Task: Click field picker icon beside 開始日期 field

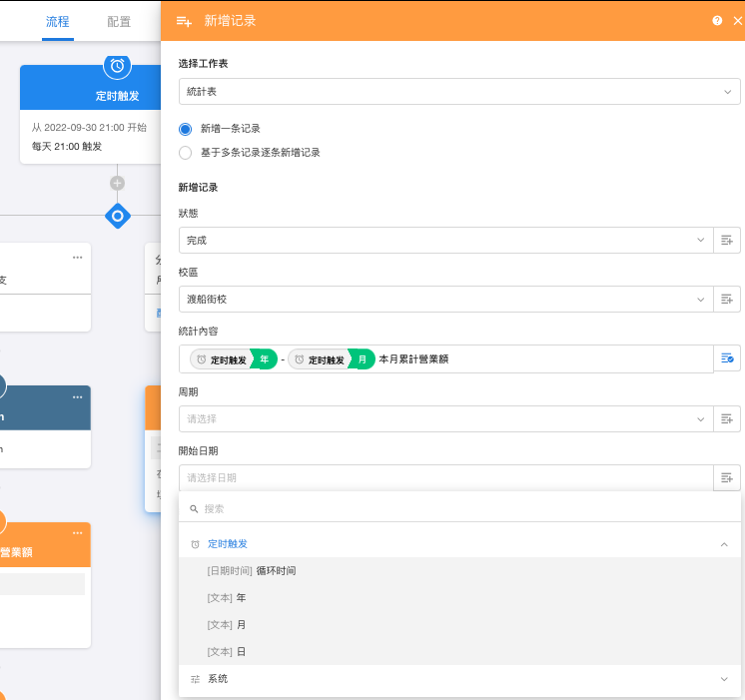Action: (x=727, y=477)
